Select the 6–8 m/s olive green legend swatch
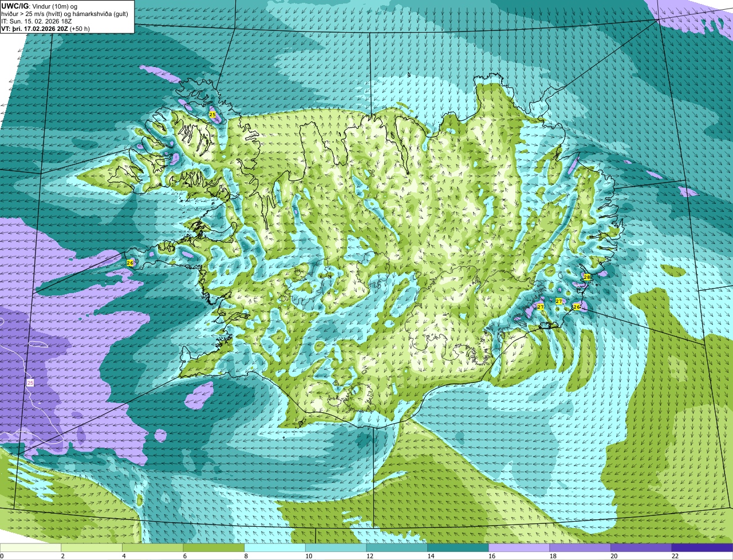Image resolution: width=733 pixels, height=560 pixels. tap(214, 547)
